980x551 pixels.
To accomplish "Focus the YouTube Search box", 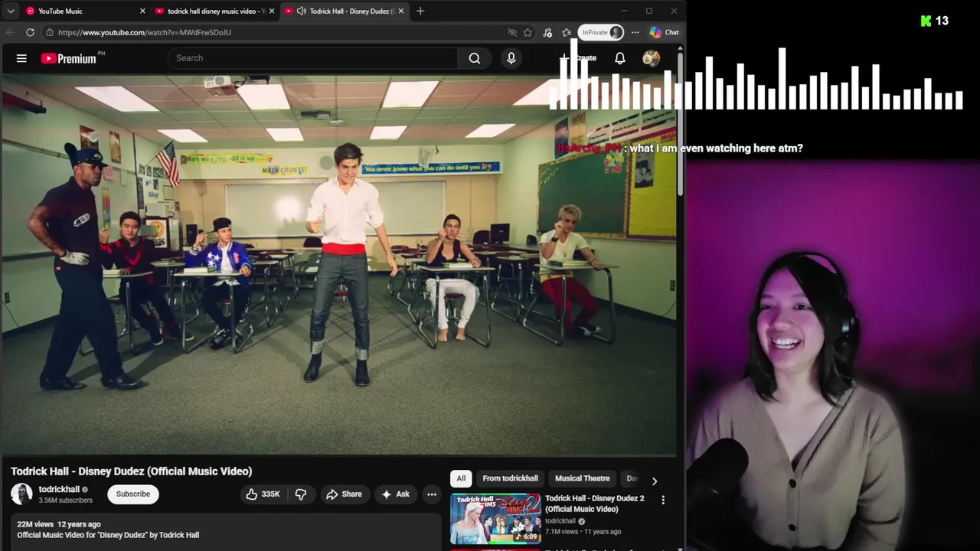I will [x=314, y=58].
